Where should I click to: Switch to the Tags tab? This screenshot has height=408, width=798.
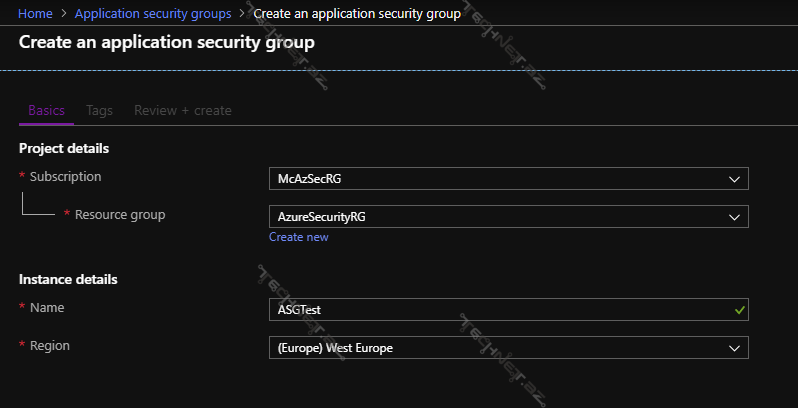(x=99, y=110)
